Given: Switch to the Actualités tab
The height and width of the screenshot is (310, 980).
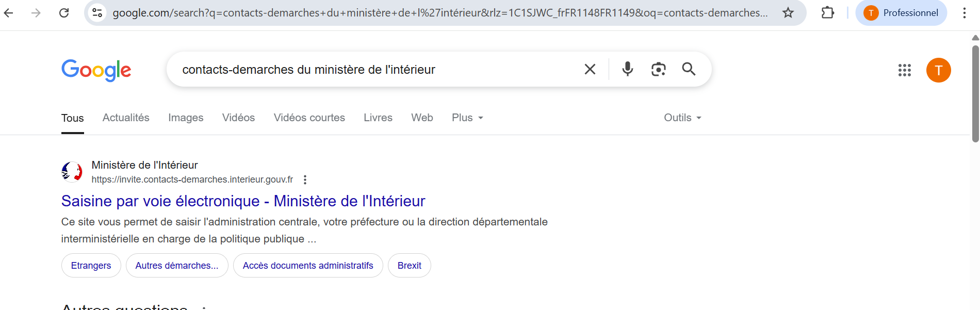Looking at the screenshot, I should pos(126,118).
